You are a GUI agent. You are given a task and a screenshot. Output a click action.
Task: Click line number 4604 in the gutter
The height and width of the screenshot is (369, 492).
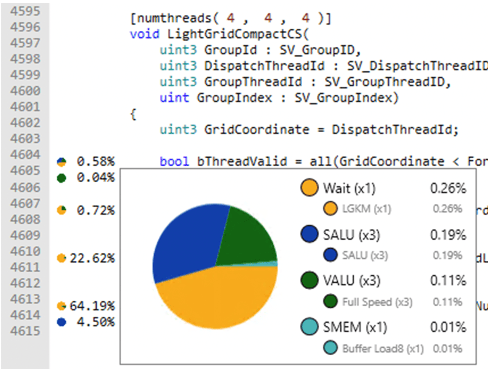point(25,155)
